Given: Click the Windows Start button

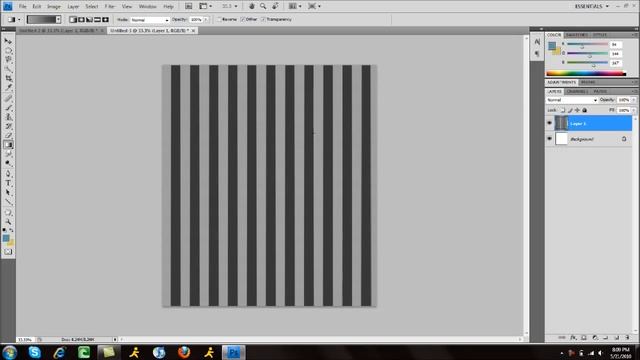Looking at the screenshot, I should [9, 352].
